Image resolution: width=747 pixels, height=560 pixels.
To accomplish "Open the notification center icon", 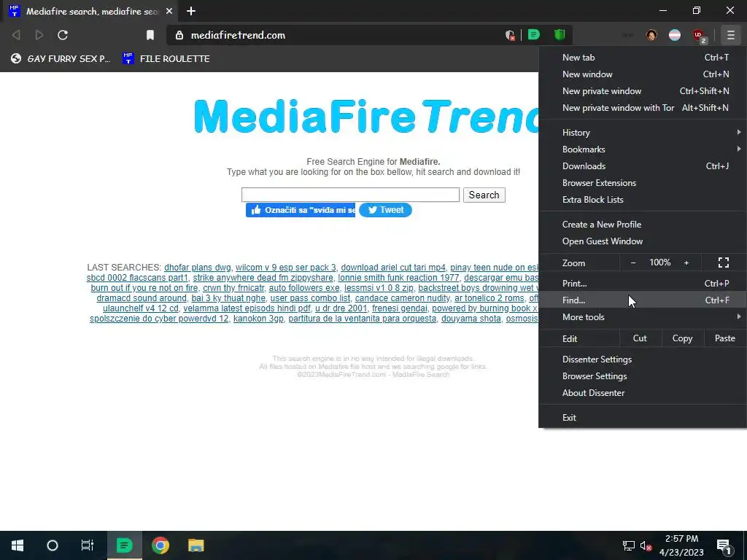I will coord(724,546).
